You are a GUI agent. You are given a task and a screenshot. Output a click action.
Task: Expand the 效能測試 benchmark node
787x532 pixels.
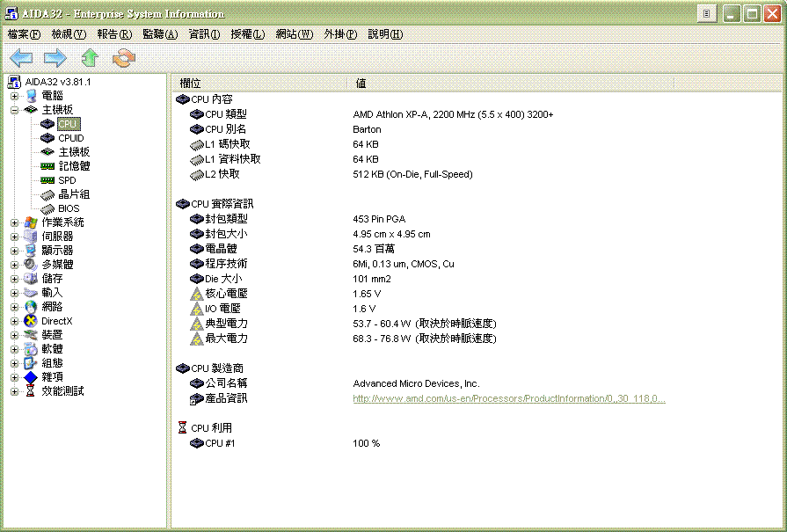(x=14, y=391)
